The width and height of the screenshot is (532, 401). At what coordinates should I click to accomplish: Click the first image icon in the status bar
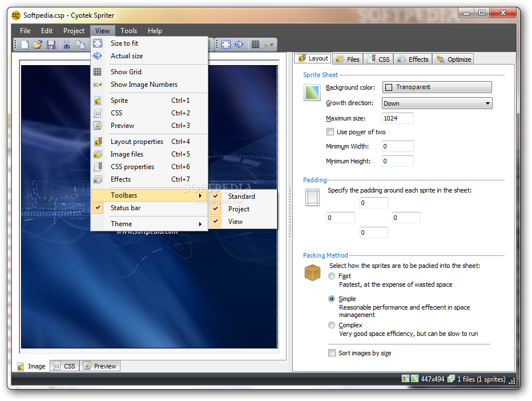pyautogui.click(x=405, y=379)
